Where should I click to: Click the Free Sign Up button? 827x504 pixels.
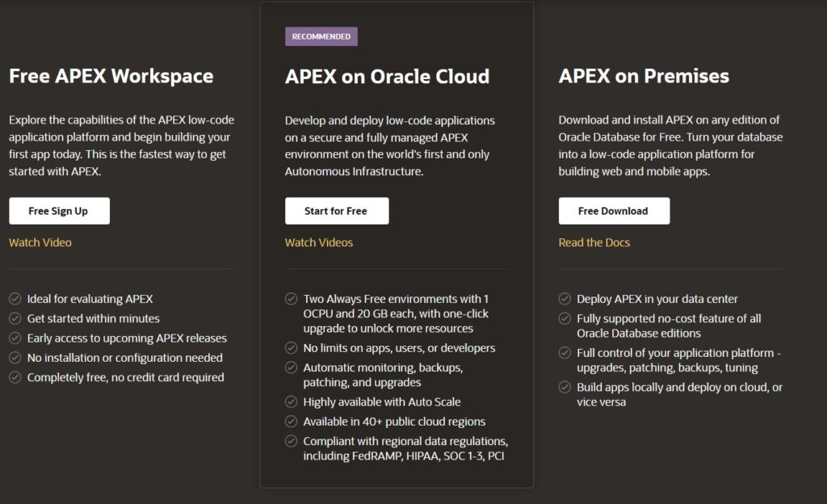[59, 211]
